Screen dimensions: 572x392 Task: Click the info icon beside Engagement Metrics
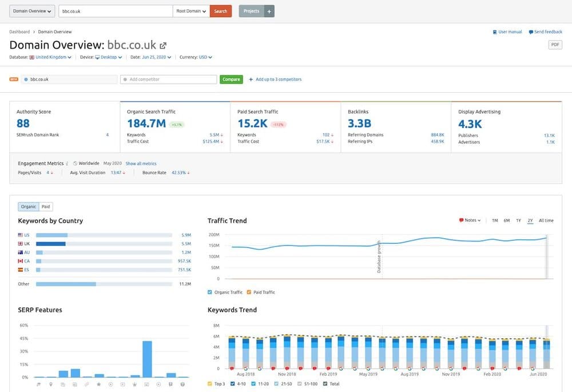point(67,164)
